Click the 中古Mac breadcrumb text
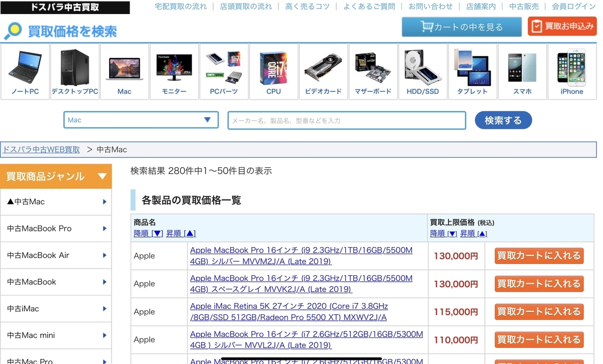603x364 pixels. point(112,149)
